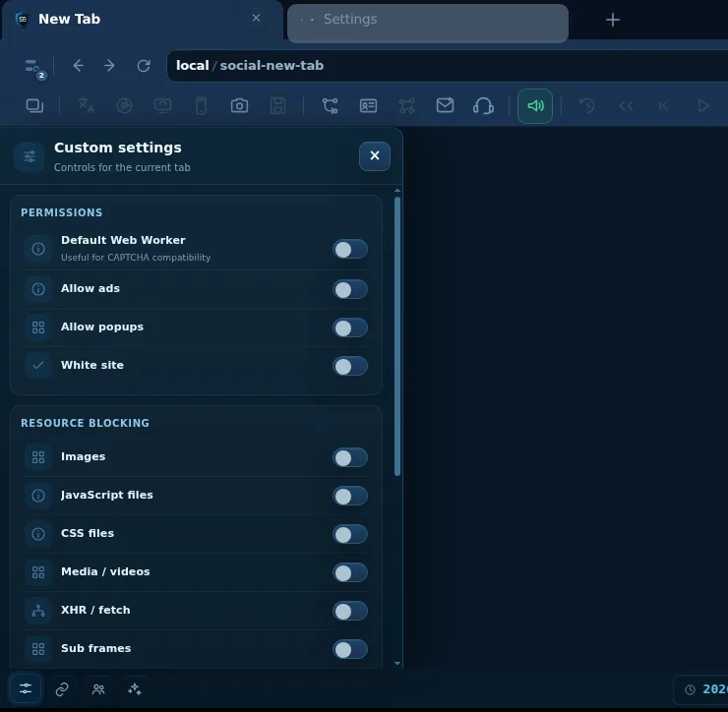Toggle JavaScript files blocking
The width and height of the screenshot is (728, 712).
point(350,497)
